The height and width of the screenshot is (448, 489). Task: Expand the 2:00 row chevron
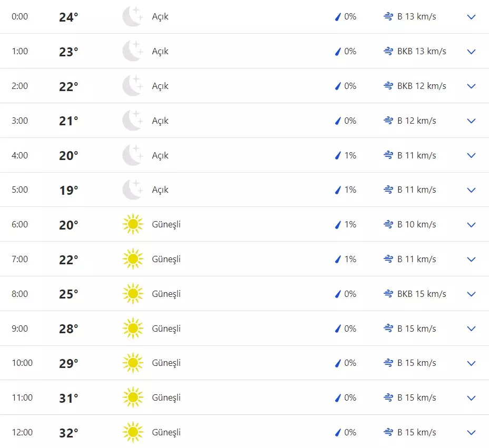(x=471, y=86)
